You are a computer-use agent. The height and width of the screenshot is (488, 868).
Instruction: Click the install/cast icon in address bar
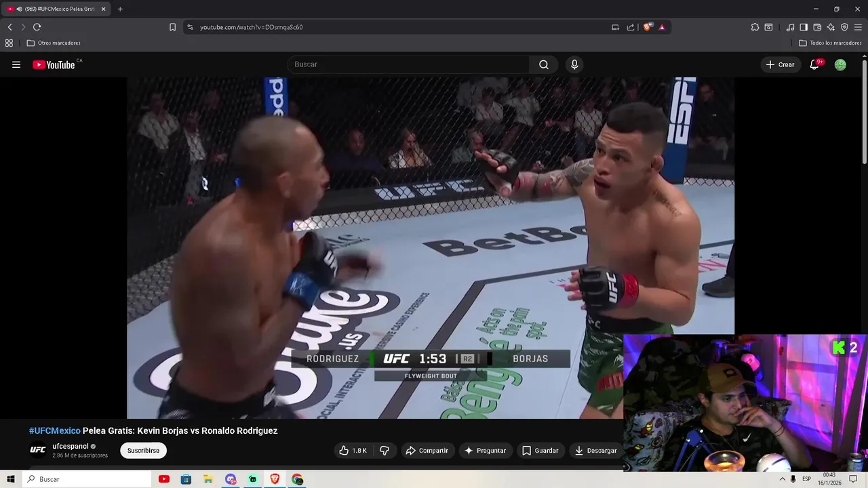click(x=615, y=27)
